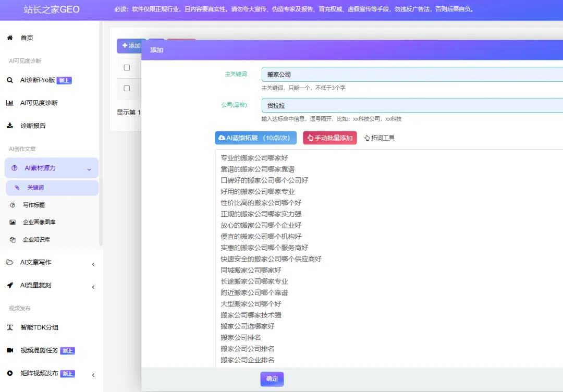Click the sidebar vertical scrollbar
The width and height of the screenshot is (563, 392).
(x=101, y=133)
